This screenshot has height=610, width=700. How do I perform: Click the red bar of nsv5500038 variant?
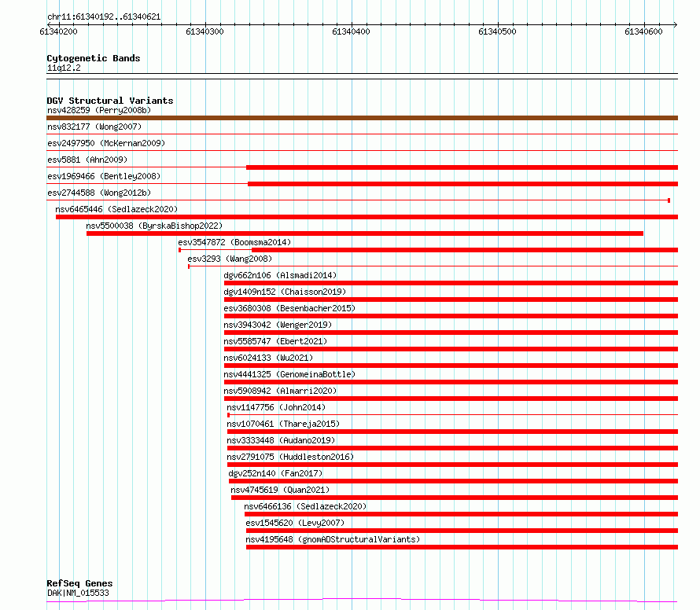365,233
